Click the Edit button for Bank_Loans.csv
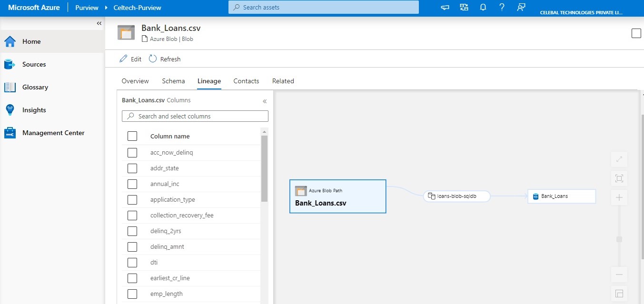This screenshot has width=644, height=304. (x=130, y=59)
